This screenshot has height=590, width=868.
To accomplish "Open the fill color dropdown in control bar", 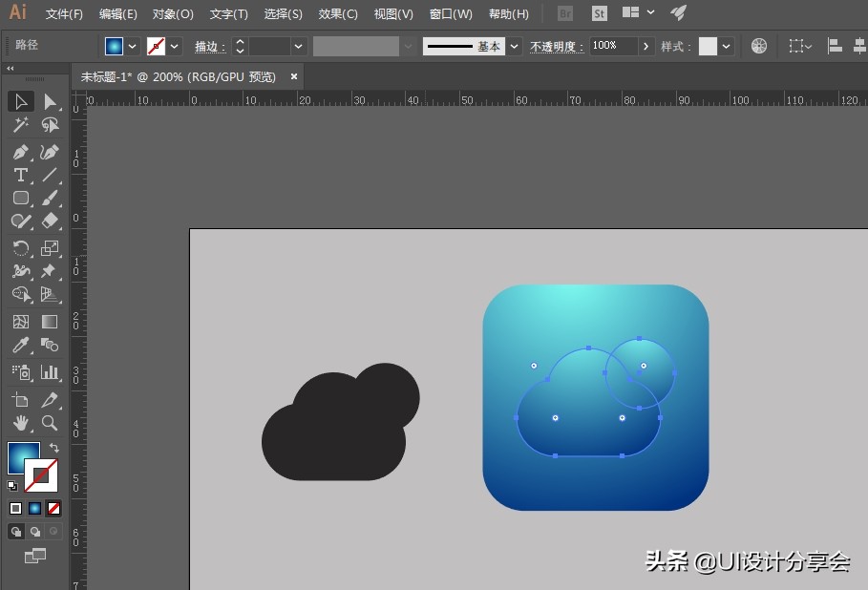I will pos(132,45).
